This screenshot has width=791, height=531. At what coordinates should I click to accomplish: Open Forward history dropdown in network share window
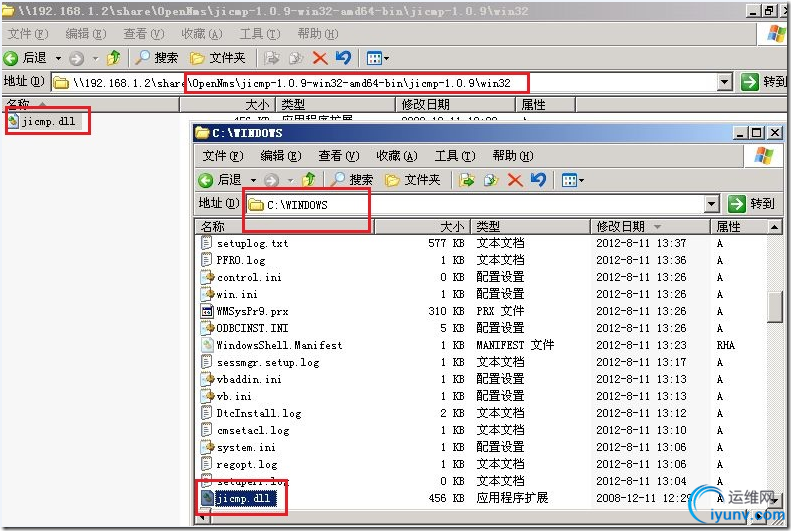95,58
